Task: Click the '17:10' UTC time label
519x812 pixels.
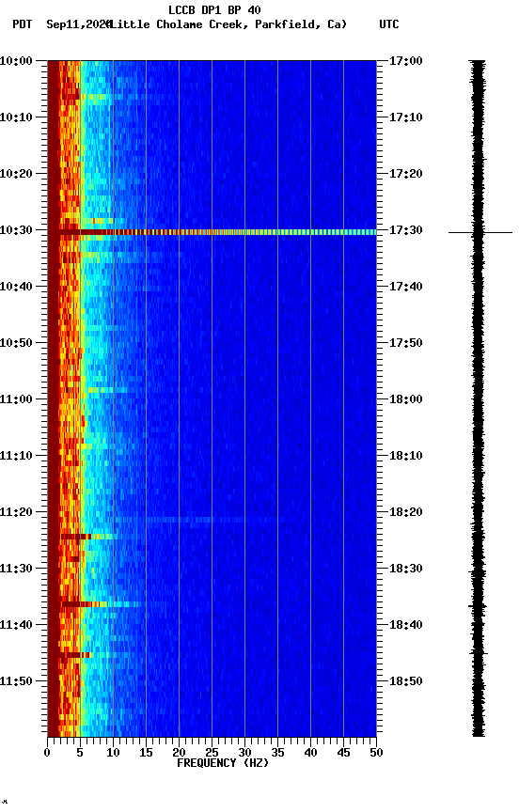Action: point(406,117)
